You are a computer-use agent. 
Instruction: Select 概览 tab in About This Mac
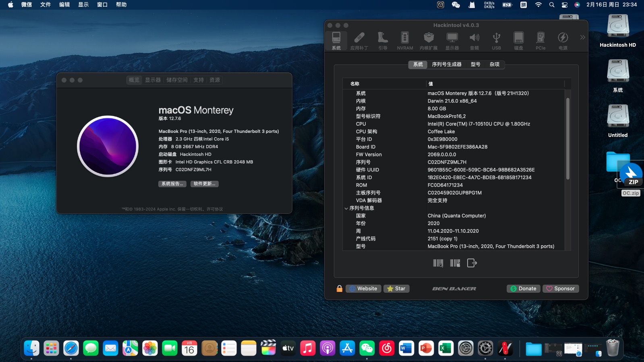click(134, 80)
